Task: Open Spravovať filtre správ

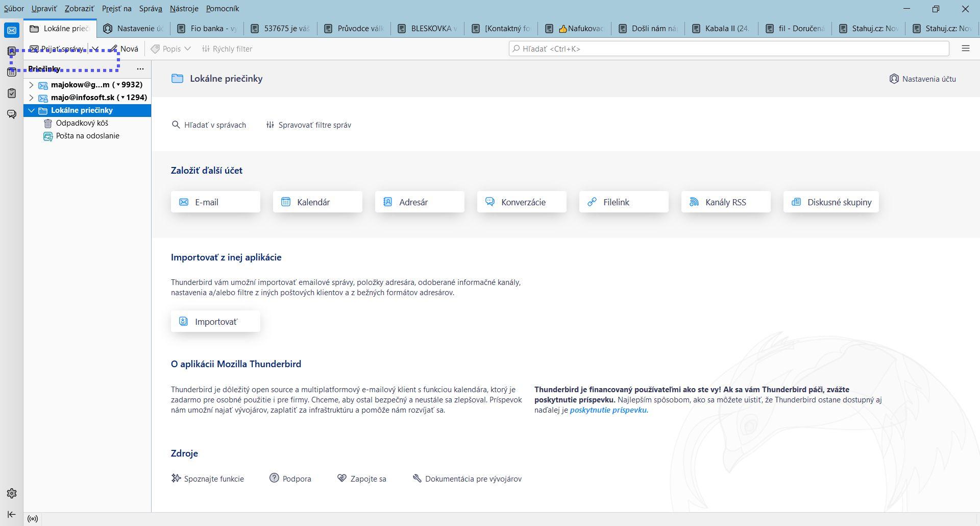Action: coord(309,125)
